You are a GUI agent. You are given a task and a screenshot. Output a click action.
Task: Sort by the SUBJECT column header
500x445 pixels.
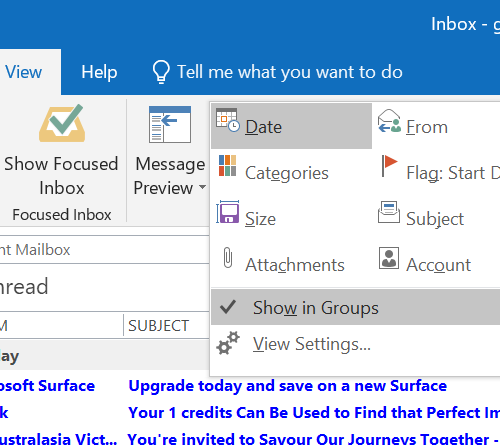point(159,325)
